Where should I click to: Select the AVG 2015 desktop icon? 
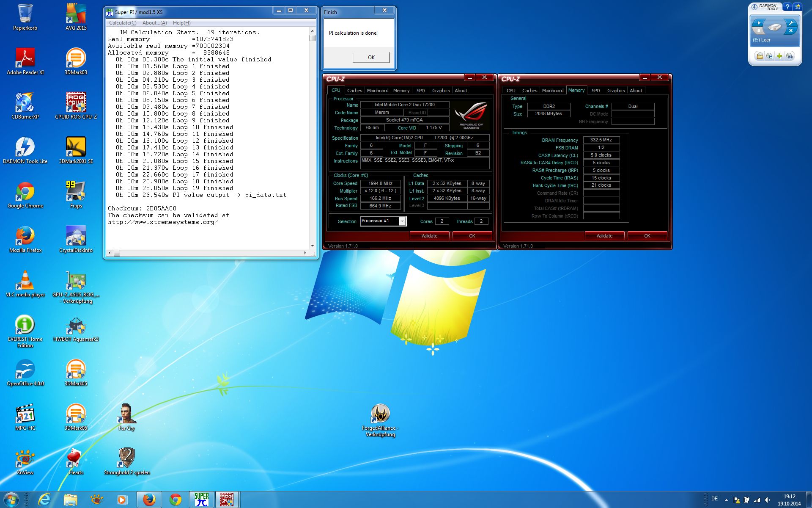tap(76, 17)
